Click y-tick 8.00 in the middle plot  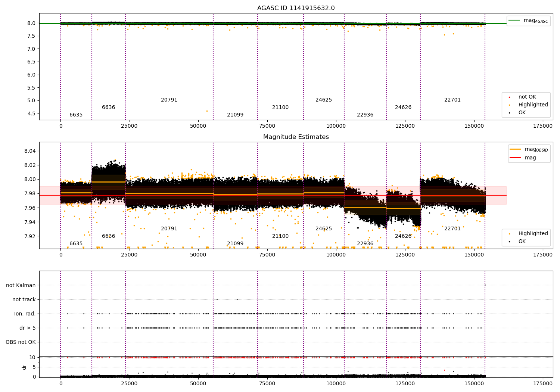[30, 180]
